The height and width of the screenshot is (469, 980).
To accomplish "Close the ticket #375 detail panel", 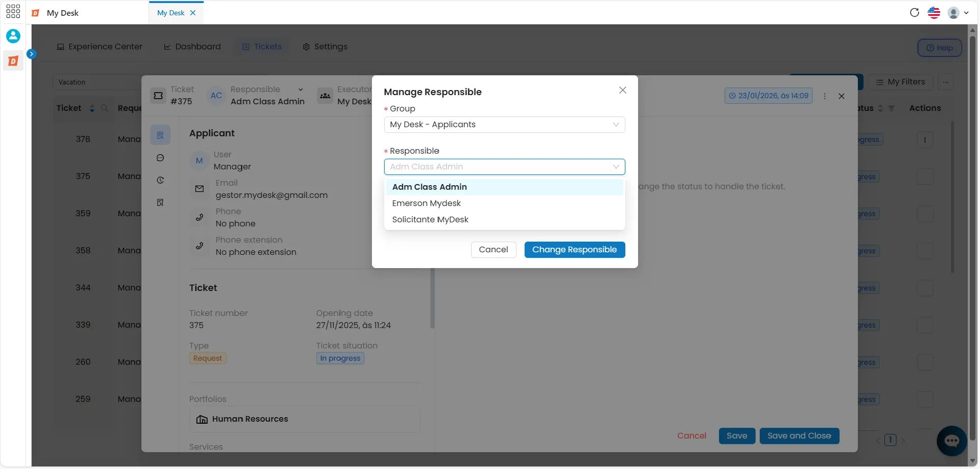I will click(842, 96).
